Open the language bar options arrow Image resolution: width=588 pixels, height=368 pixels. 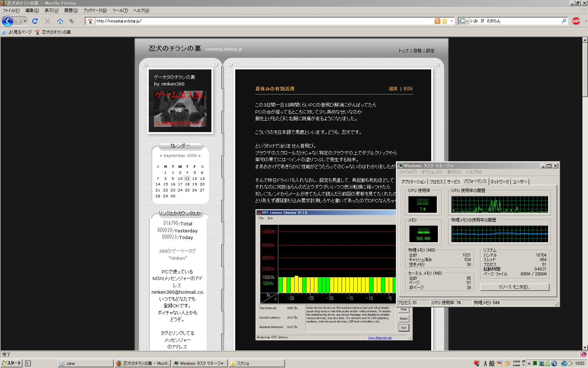[x=523, y=365]
